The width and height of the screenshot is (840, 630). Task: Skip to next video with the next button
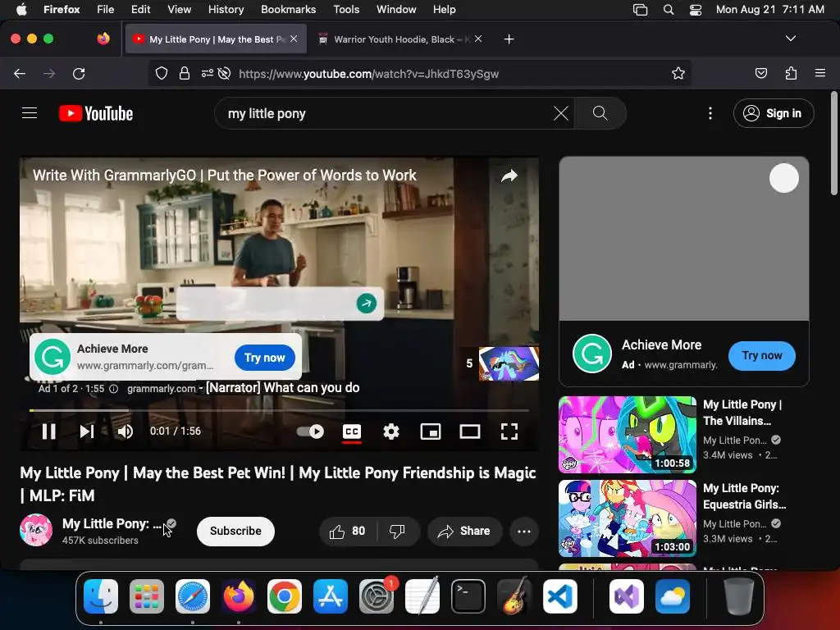87,431
